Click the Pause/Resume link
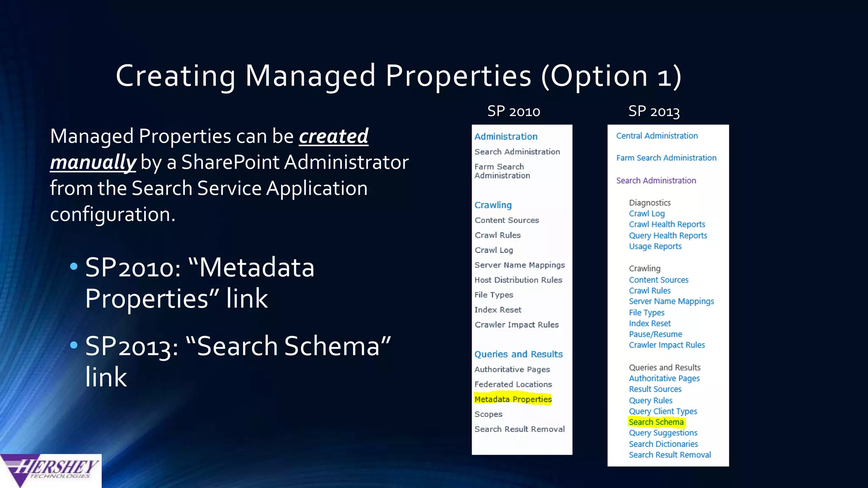Image resolution: width=868 pixels, height=488 pixels. pyautogui.click(x=656, y=334)
